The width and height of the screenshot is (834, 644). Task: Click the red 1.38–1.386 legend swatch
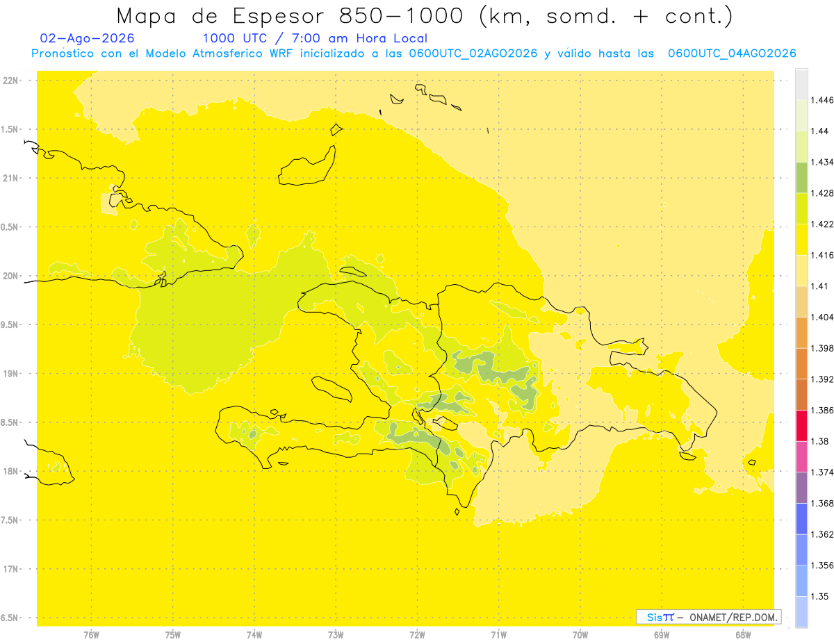[x=801, y=425]
